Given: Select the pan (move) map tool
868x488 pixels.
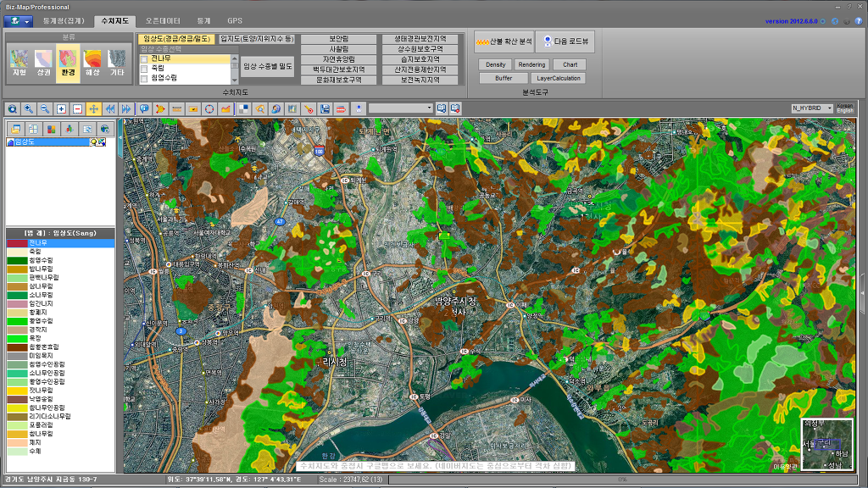Looking at the screenshot, I should pyautogui.click(x=93, y=108).
